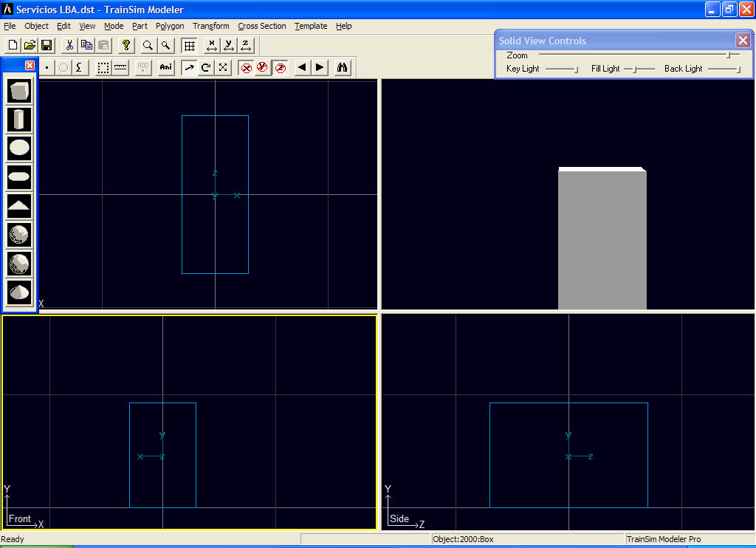756x548 pixels.
Task: Click the binoculars find icon
Action: coord(343,68)
